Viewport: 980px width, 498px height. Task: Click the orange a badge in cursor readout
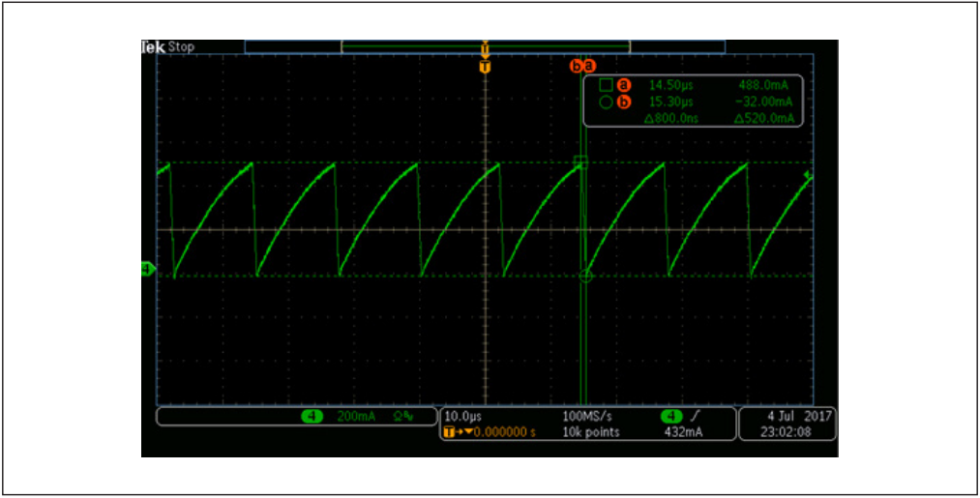pos(623,86)
